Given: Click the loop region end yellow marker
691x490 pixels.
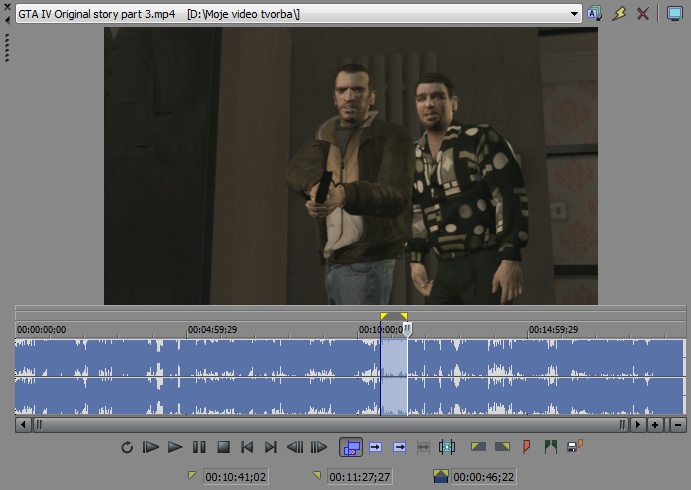Looking at the screenshot, I should click(x=404, y=316).
